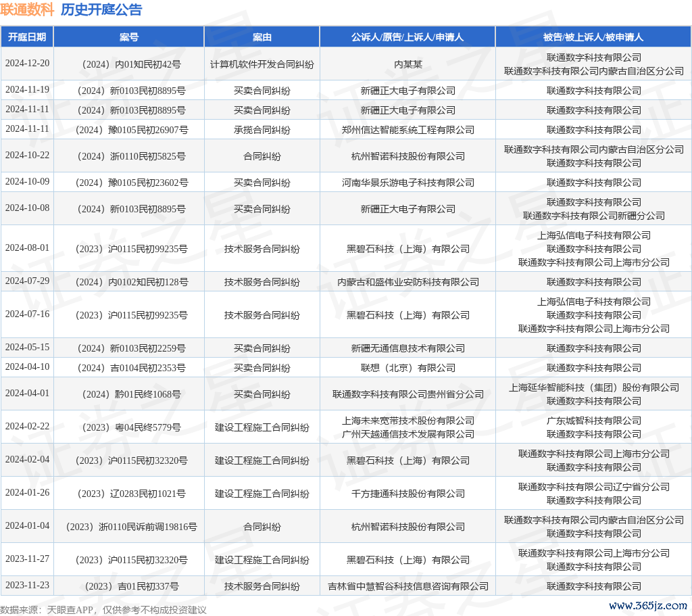Select the date cell 2024-02-04

tap(27, 459)
